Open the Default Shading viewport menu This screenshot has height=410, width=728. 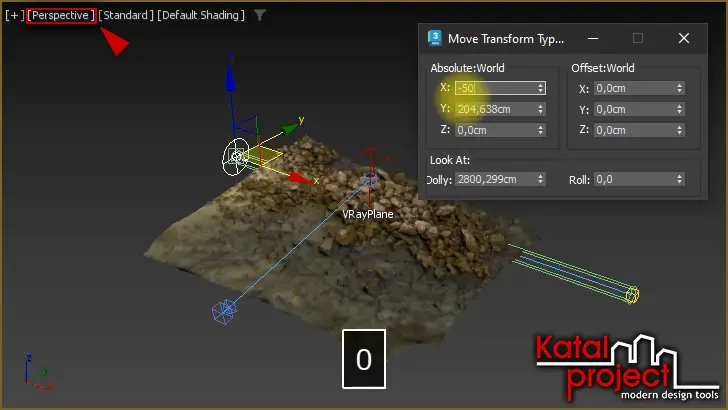pyautogui.click(x=201, y=15)
